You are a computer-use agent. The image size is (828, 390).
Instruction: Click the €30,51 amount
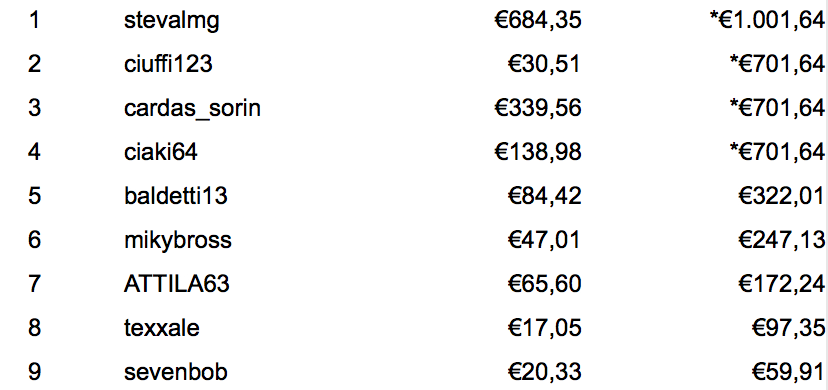[544, 64]
